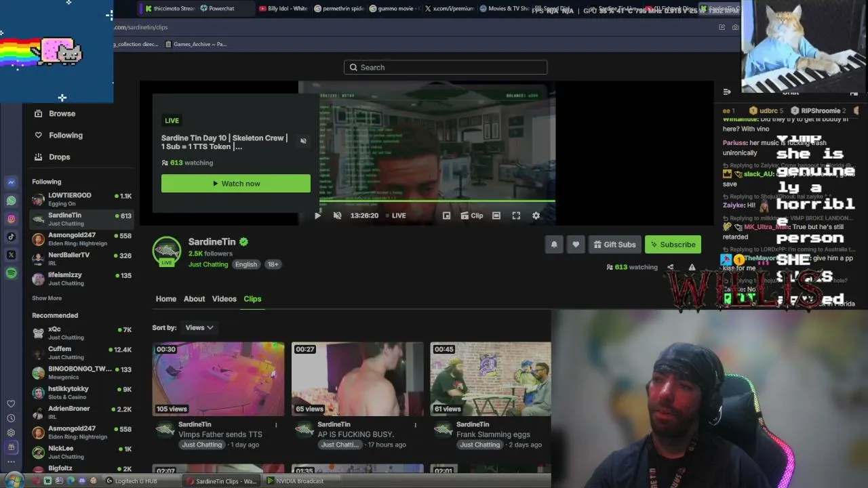Open the Browse page in sidebar

[x=55, y=114]
